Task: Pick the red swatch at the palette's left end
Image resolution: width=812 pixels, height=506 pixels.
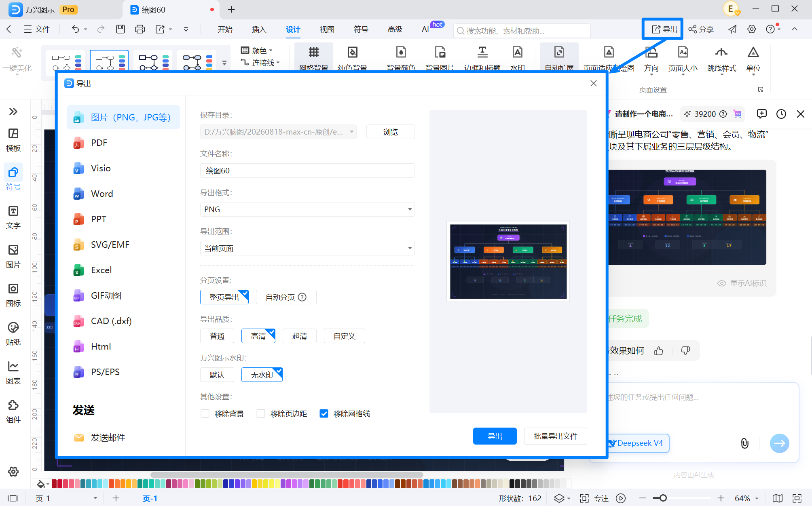Action: [x=54, y=483]
